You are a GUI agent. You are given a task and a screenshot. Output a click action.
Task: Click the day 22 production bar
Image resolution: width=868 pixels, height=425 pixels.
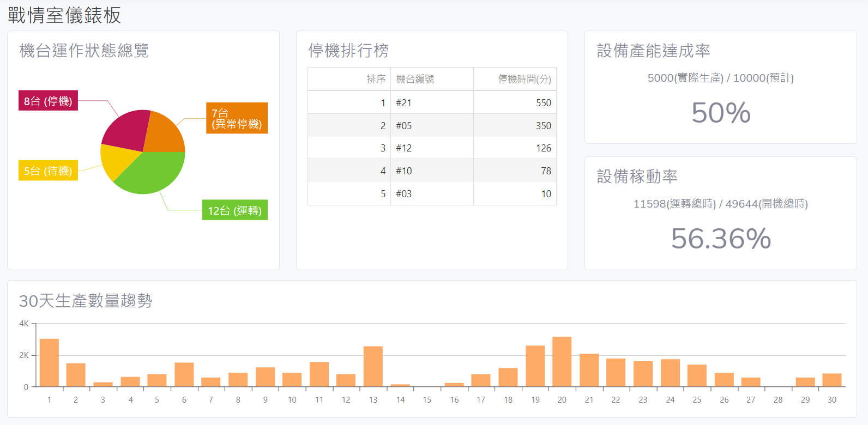(616, 373)
